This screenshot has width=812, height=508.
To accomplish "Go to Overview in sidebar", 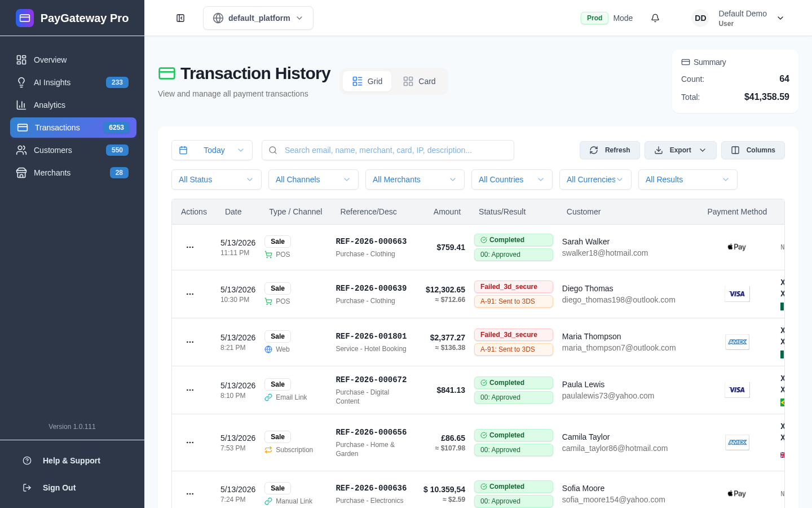I will tap(73, 60).
